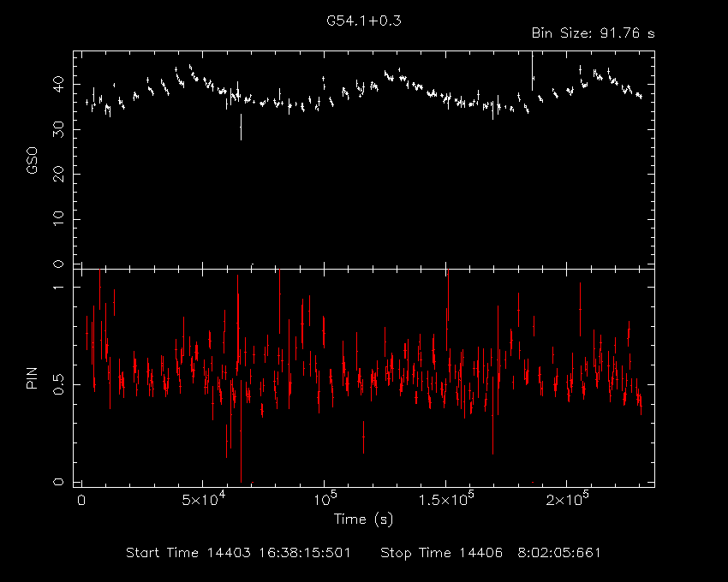
Task: Click the 30 tick label on GSO axis
Action: 58,129
